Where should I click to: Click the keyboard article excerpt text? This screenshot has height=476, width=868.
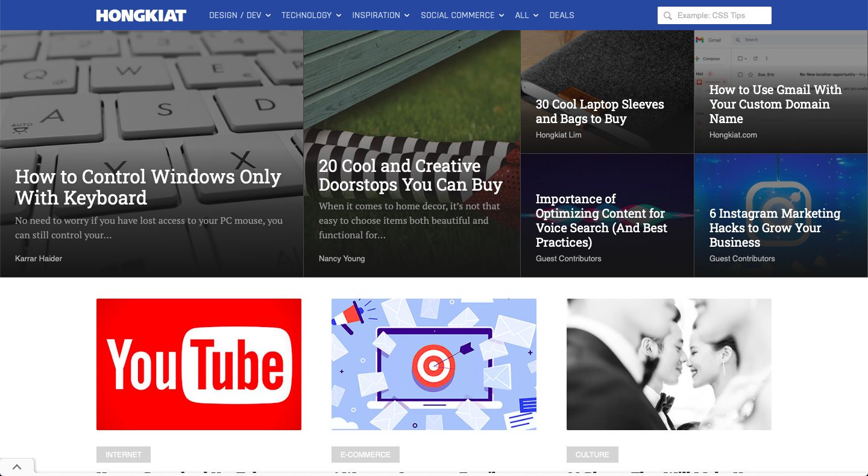[149, 227]
